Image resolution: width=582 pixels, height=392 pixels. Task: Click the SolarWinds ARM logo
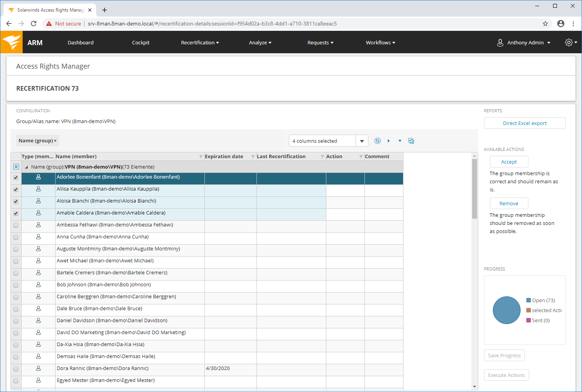12,42
